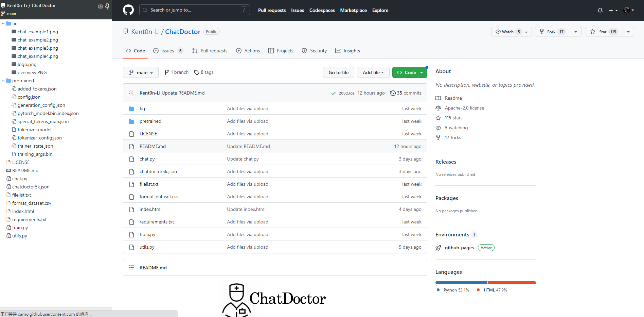
Task: Open the Projects tab
Action: click(281, 51)
